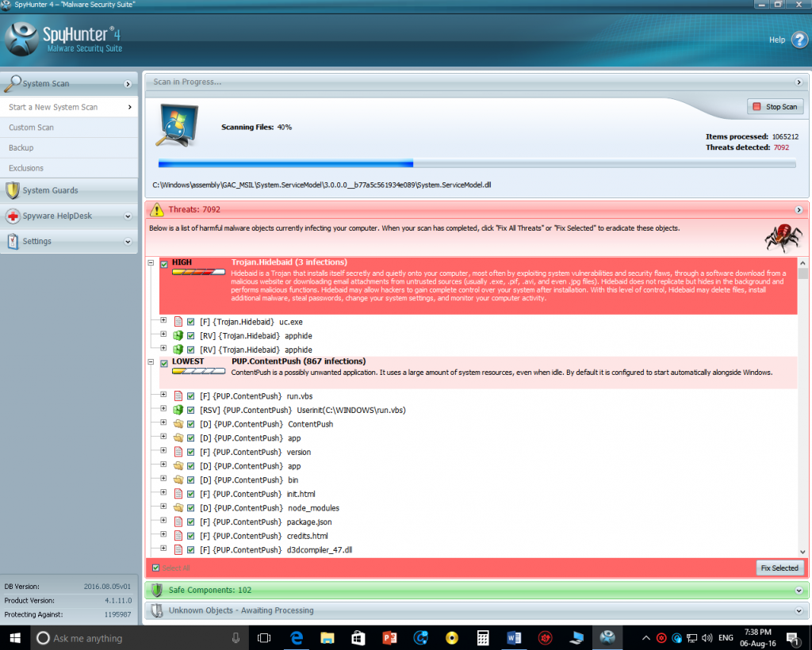Click the SpyHunter taskbar icon
This screenshot has width=812, height=650.
(607, 638)
